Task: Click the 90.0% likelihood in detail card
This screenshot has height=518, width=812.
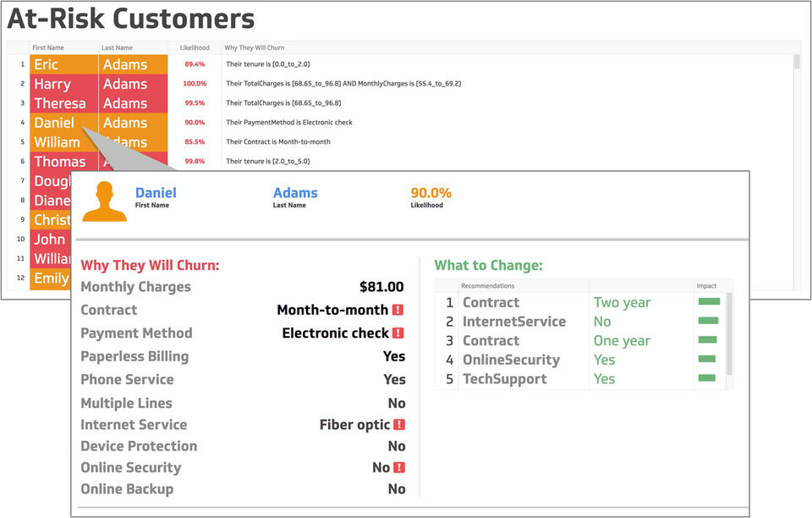Action: (431, 193)
